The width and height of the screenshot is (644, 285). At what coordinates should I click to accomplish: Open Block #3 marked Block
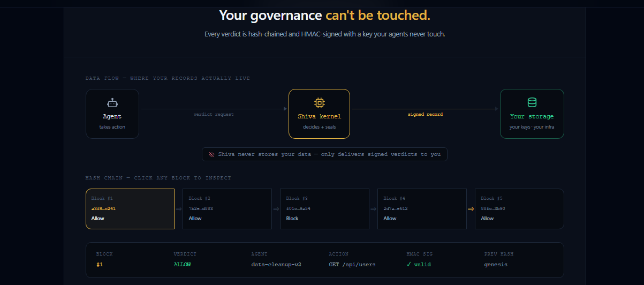pyautogui.click(x=325, y=209)
